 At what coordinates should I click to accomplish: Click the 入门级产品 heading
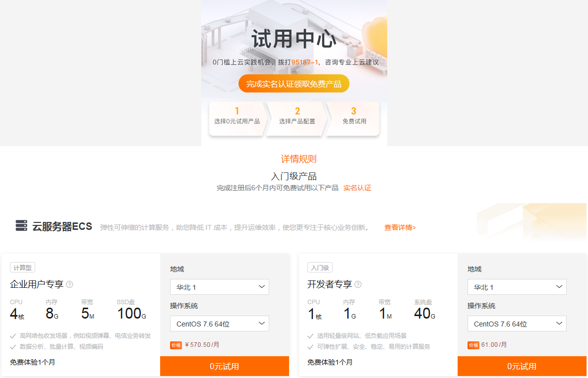click(294, 176)
